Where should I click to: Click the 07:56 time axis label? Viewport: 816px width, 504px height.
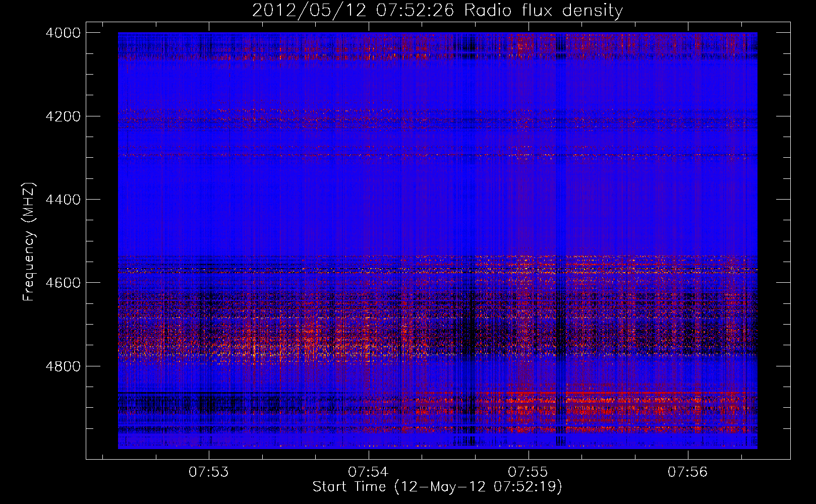tap(688, 472)
